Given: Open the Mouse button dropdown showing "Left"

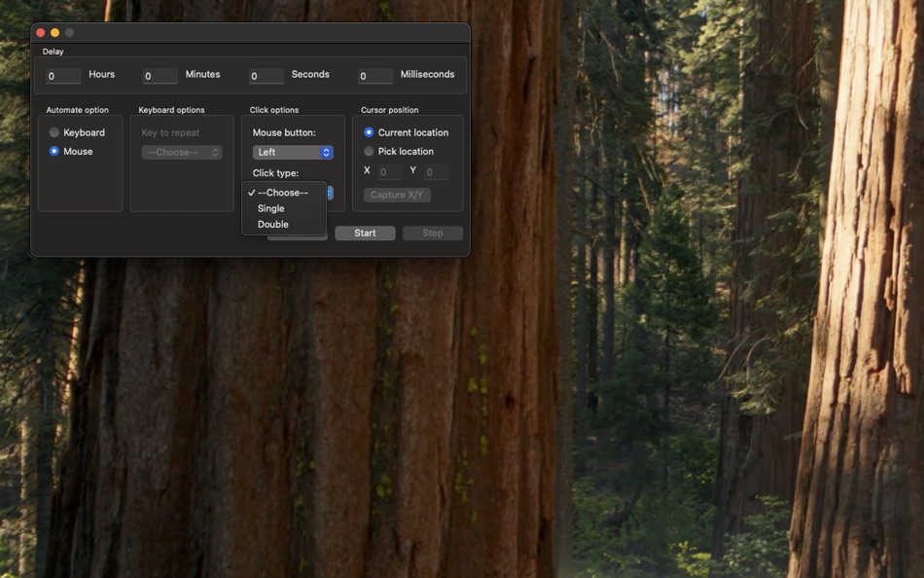Looking at the screenshot, I should point(293,152).
